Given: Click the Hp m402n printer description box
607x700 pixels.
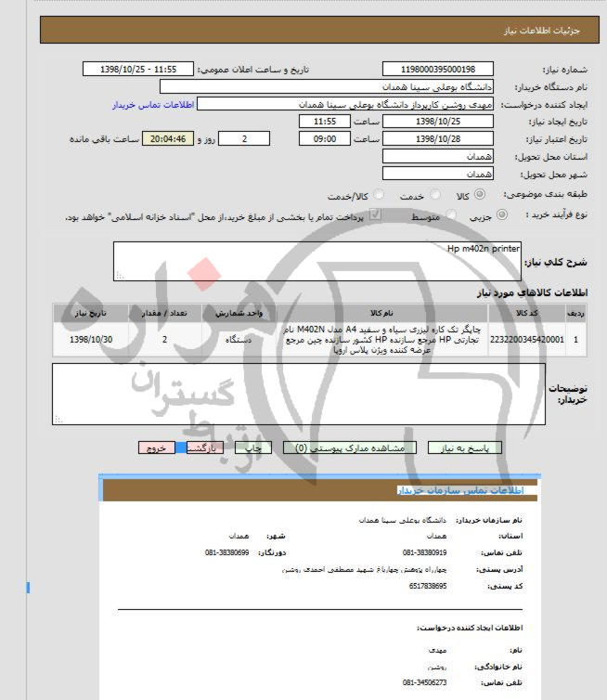Looking at the screenshot, I should point(317,261).
